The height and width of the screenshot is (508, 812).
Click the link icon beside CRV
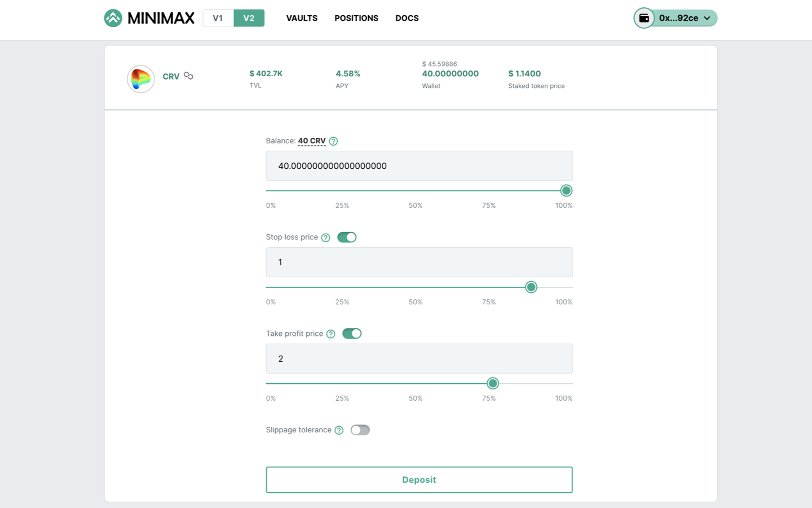[188, 76]
